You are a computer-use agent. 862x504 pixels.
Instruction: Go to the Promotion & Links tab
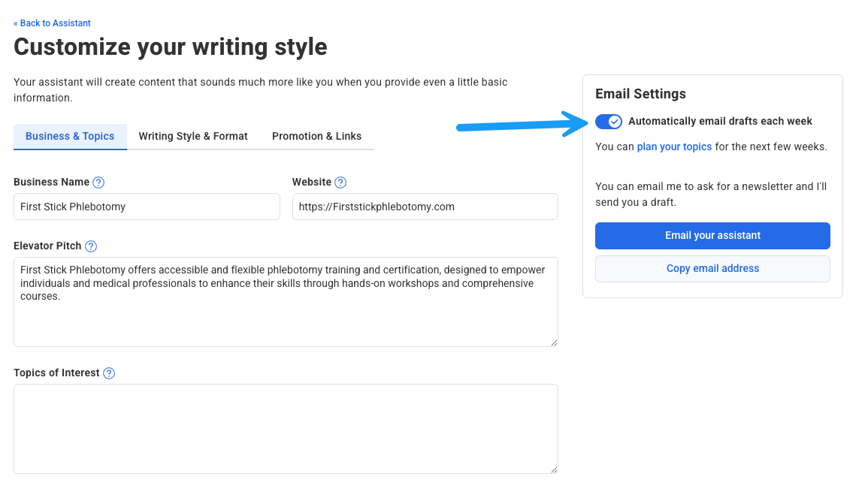coord(316,137)
